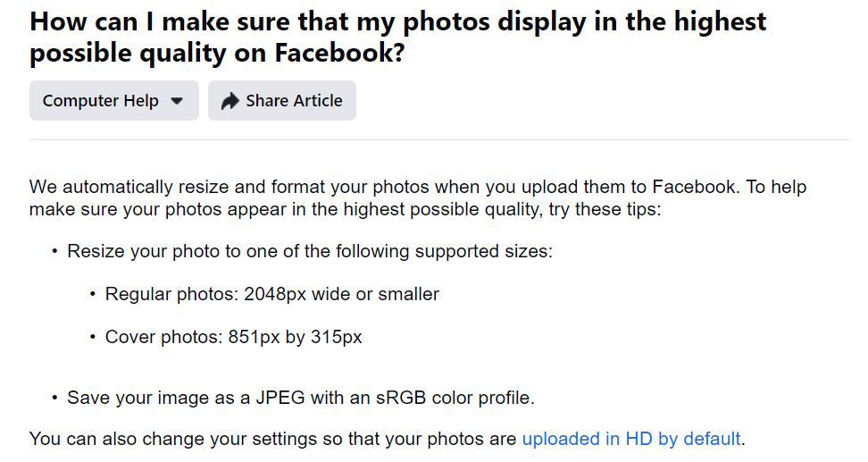Image resolution: width=868 pixels, height=462 pixels.
Task: Click the intro paragraph about automatic resizing
Action: [x=418, y=198]
